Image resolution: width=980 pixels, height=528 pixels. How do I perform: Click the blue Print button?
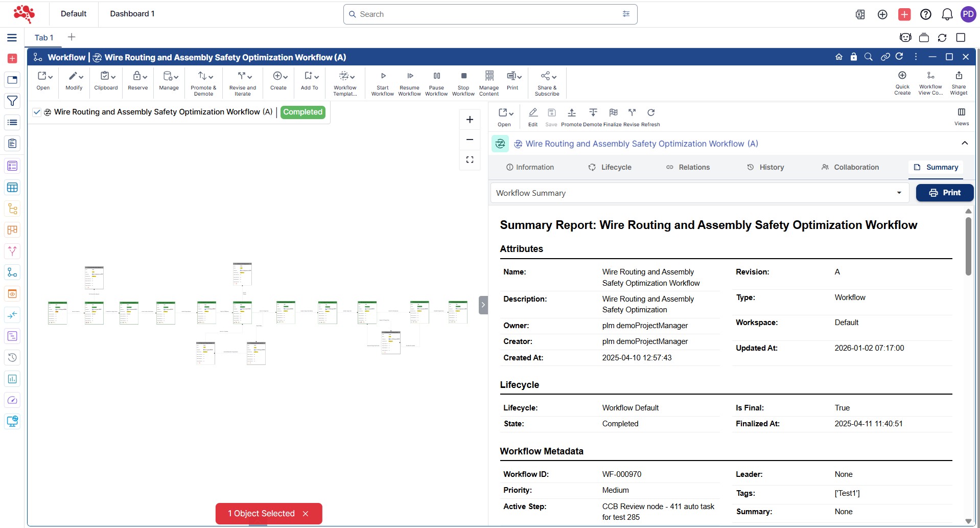[944, 193]
